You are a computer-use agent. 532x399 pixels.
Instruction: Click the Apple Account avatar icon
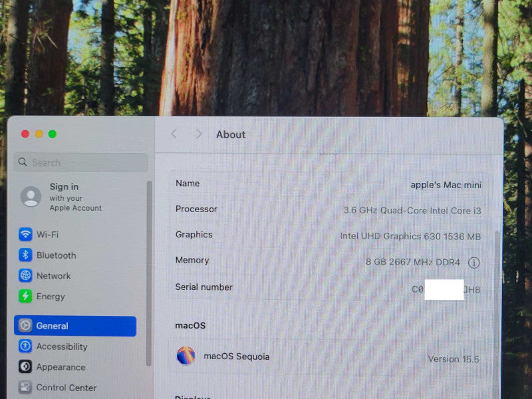[x=31, y=196]
